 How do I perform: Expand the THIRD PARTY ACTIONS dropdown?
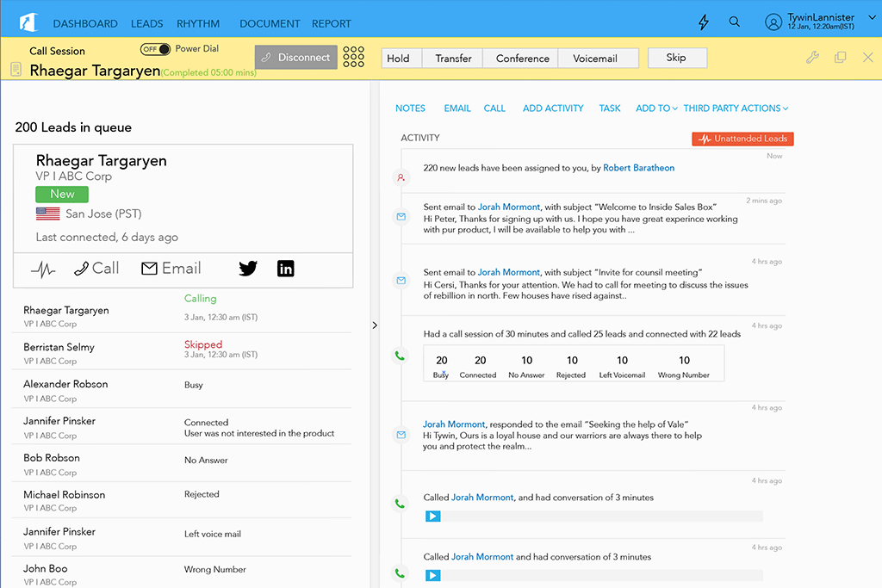(x=736, y=108)
